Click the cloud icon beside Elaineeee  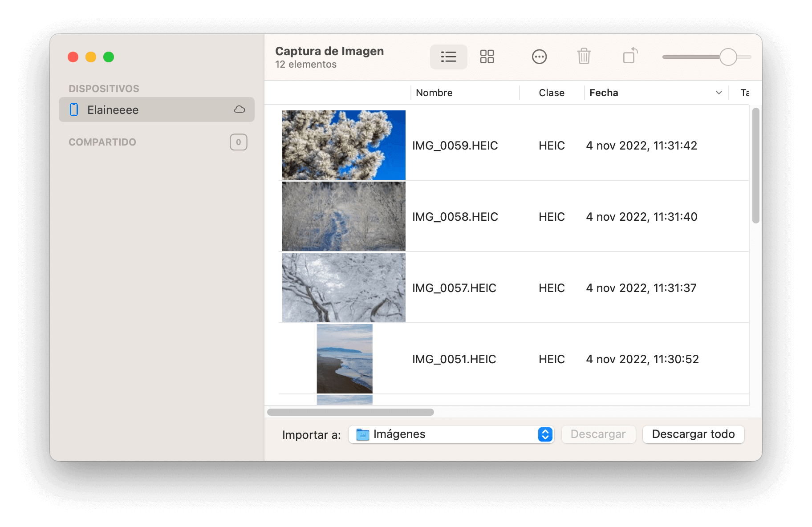(x=240, y=109)
